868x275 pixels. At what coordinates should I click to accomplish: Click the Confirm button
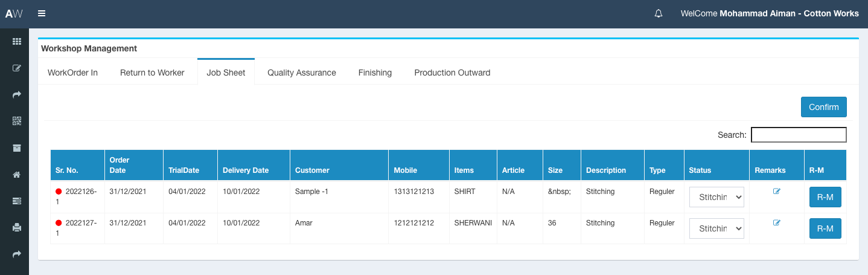click(x=824, y=107)
